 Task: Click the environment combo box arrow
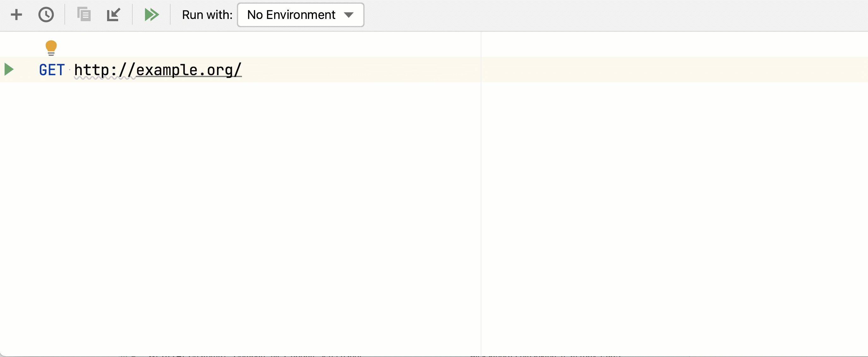coord(348,15)
